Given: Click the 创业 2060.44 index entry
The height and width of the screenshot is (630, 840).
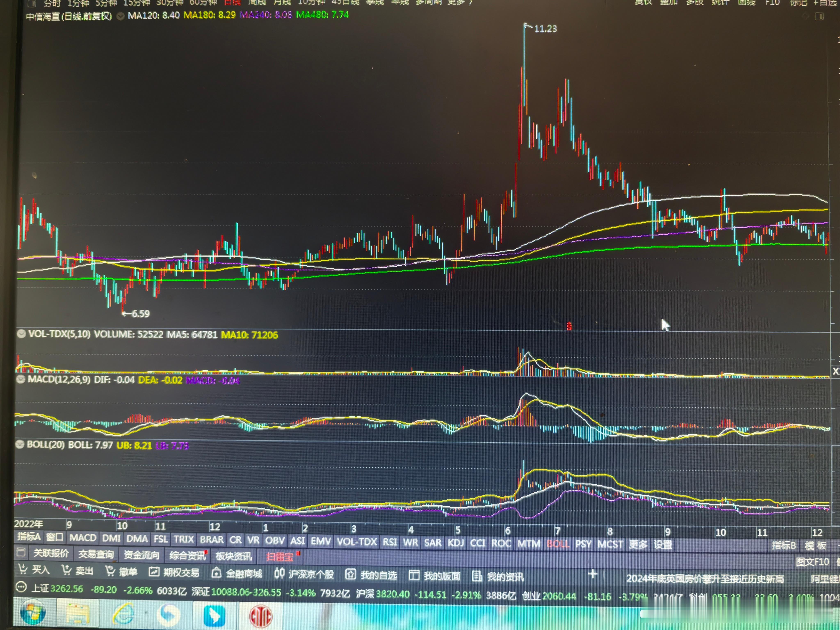Looking at the screenshot, I should 549,596.
